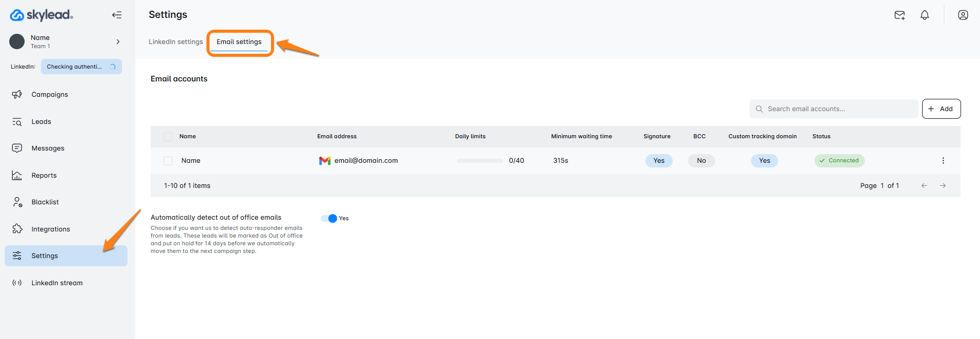Check the box for the Name row
Image resolution: width=980 pixels, height=339 pixels.
point(168,161)
